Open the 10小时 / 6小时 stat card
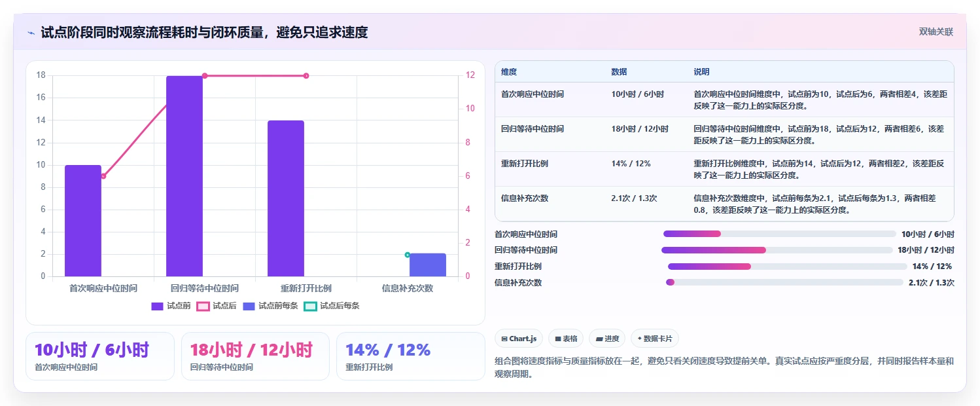 pyautogui.click(x=100, y=356)
